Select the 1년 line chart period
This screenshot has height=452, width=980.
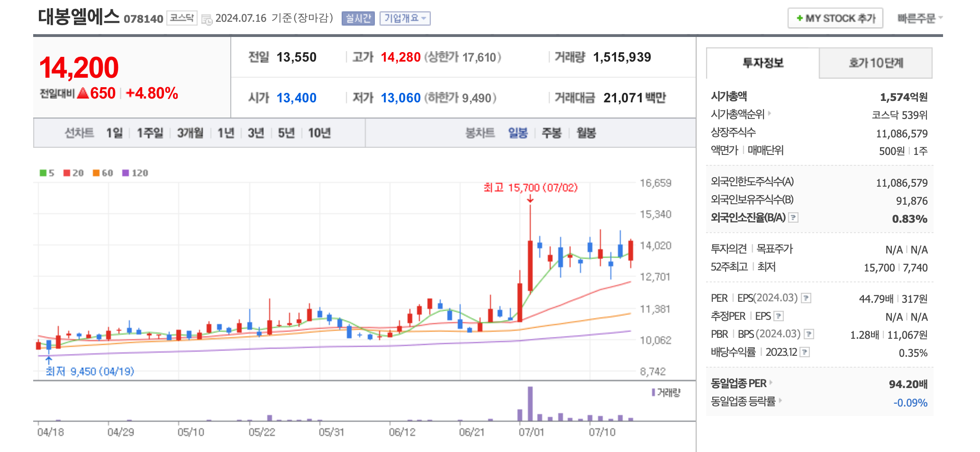click(x=226, y=133)
